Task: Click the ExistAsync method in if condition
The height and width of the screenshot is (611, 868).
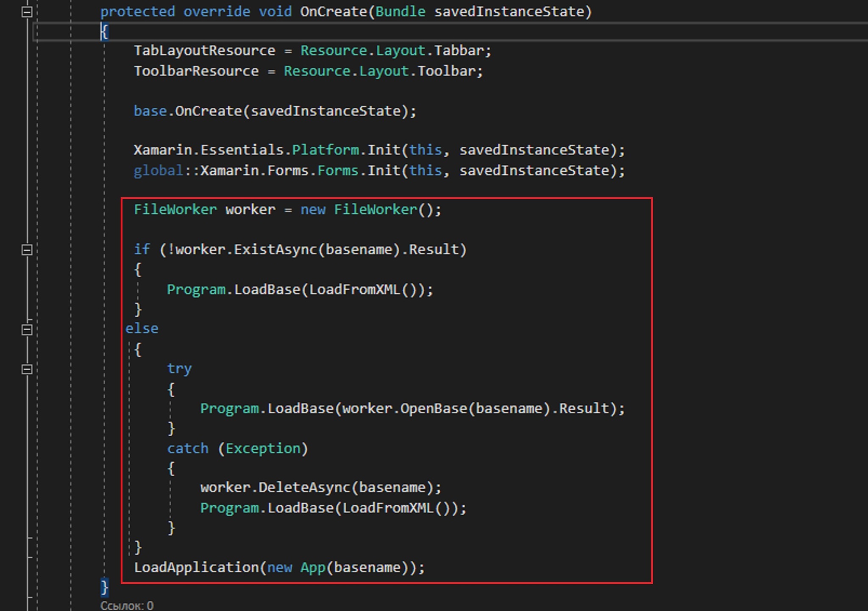Action: [x=275, y=249]
